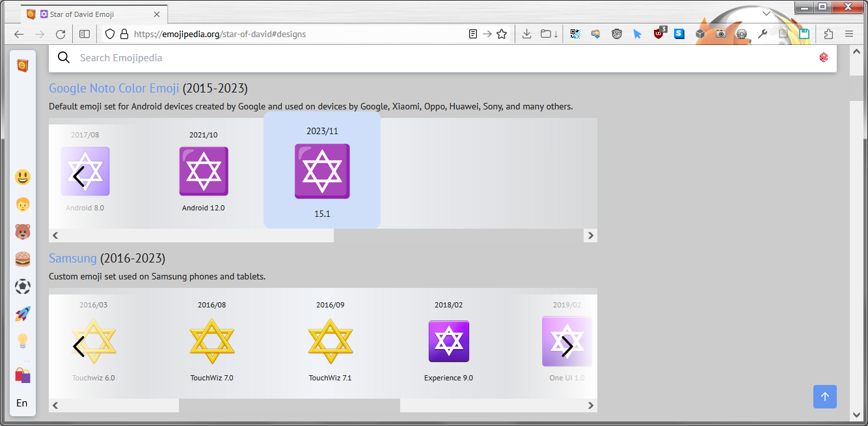Open the Google Noto Color Emoji link
Viewport: 868px width, 426px height.
pos(114,89)
